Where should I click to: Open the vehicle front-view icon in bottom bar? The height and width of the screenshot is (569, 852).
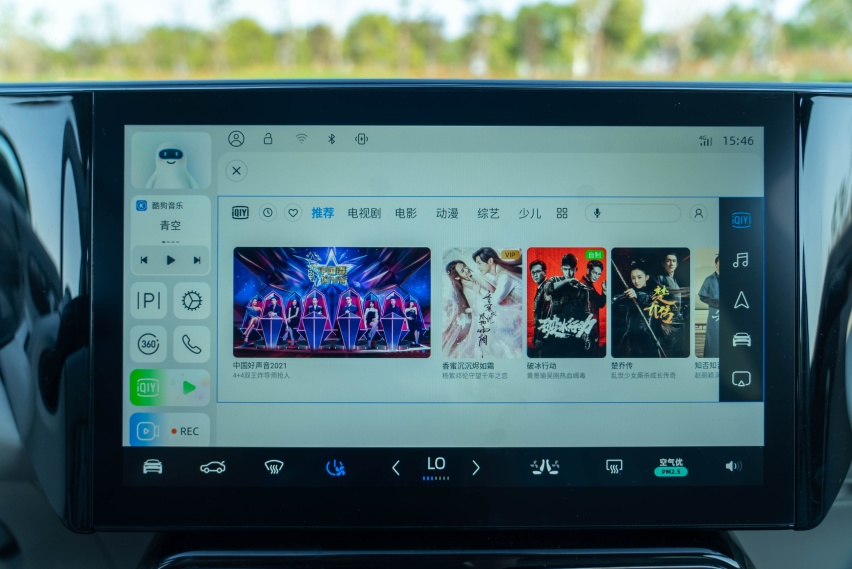(153, 466)
